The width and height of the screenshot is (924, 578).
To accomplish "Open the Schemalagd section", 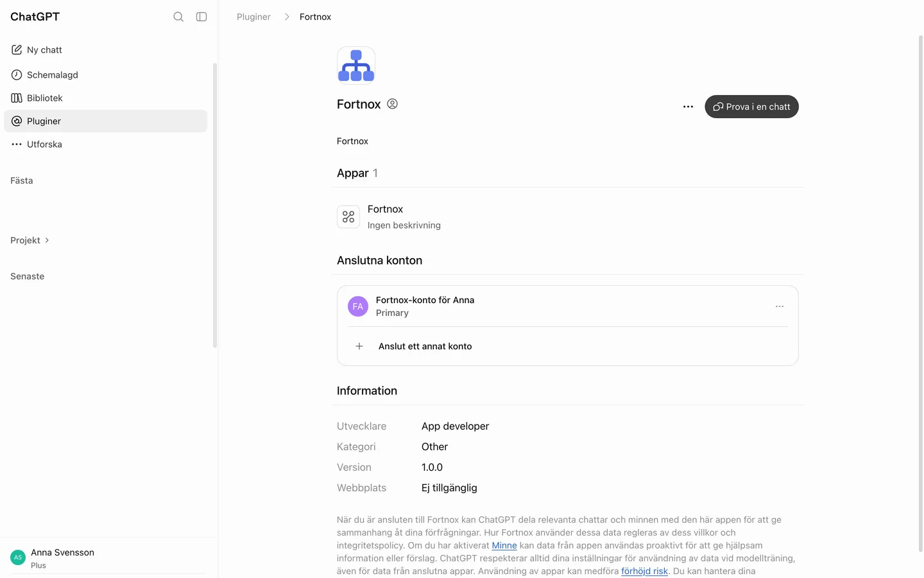I will pos(106,74).
